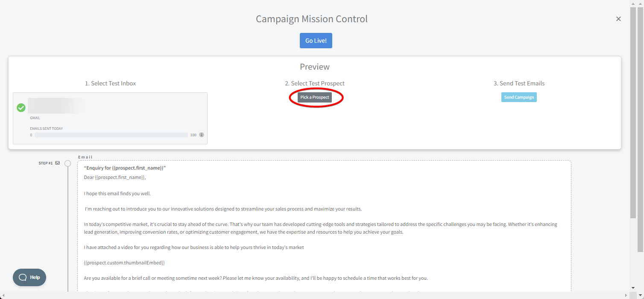Click the envelope icon next to Step #1
The width and height of the screenshot is (644, 299).
tap(57, 163)
